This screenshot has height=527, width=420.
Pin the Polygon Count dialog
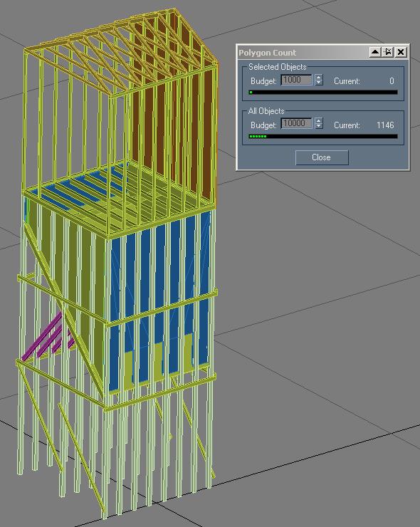pyautogui.click(x=388, y=52)
